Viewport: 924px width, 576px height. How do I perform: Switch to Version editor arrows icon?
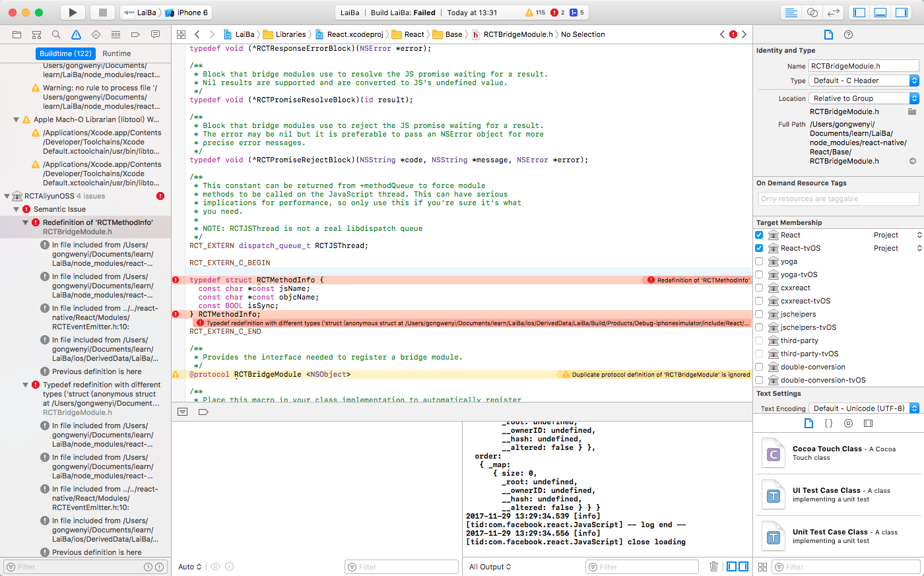click(834, 13)
